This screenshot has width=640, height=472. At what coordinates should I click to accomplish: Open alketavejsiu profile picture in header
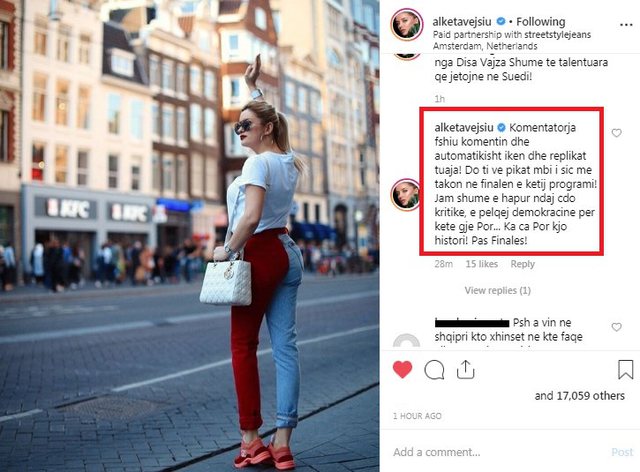407,25
